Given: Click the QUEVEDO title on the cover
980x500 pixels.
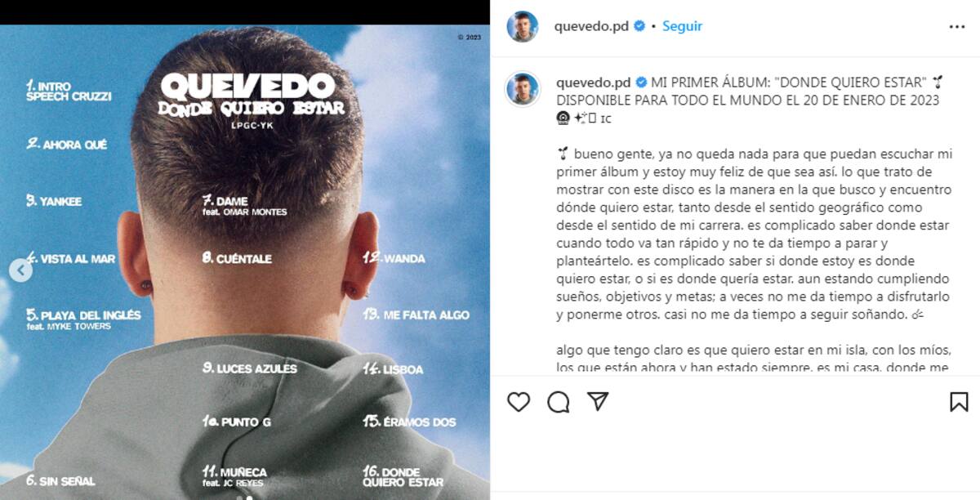Looking at the screenshot, I should (248, 87).
